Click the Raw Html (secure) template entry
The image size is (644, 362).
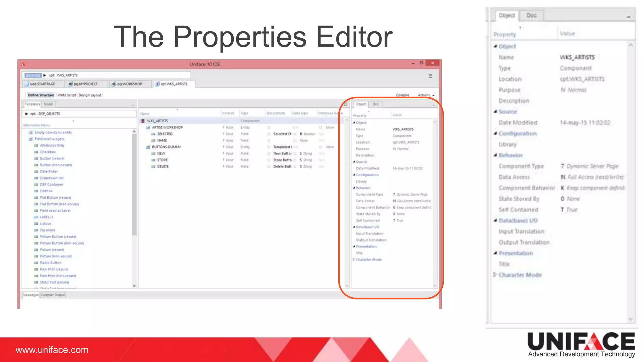coord(54,269)
